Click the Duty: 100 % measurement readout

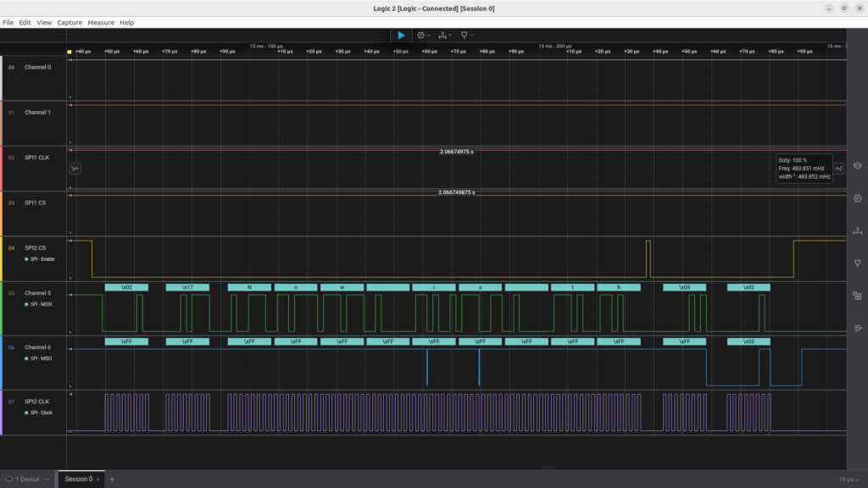pos(793,160)
